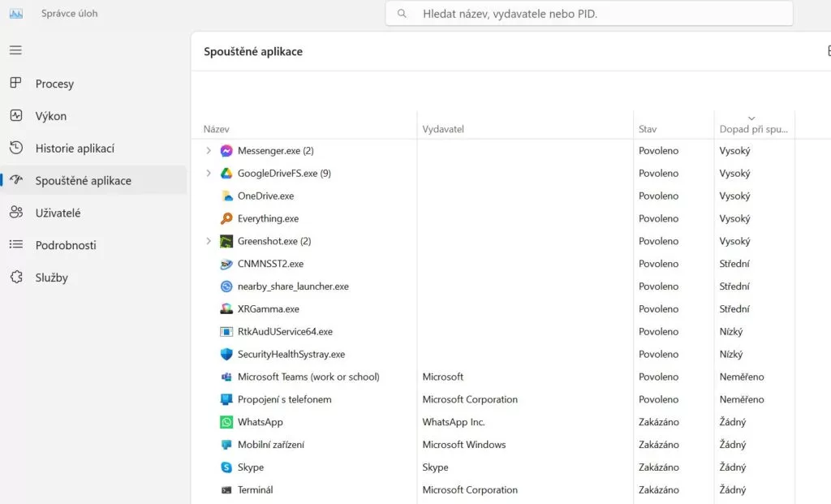
Task: Click the search field Hledat název, vydavatele nebo PID
Action: 589,14
